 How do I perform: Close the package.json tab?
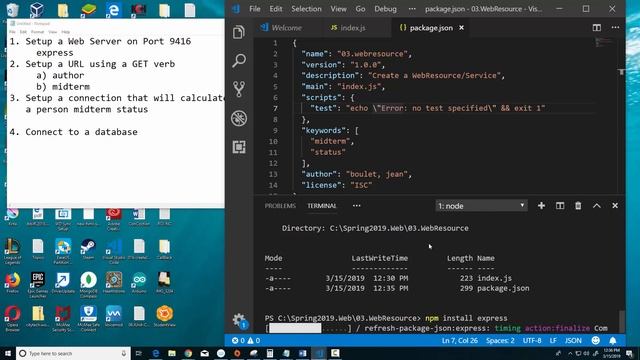point(461,28)
